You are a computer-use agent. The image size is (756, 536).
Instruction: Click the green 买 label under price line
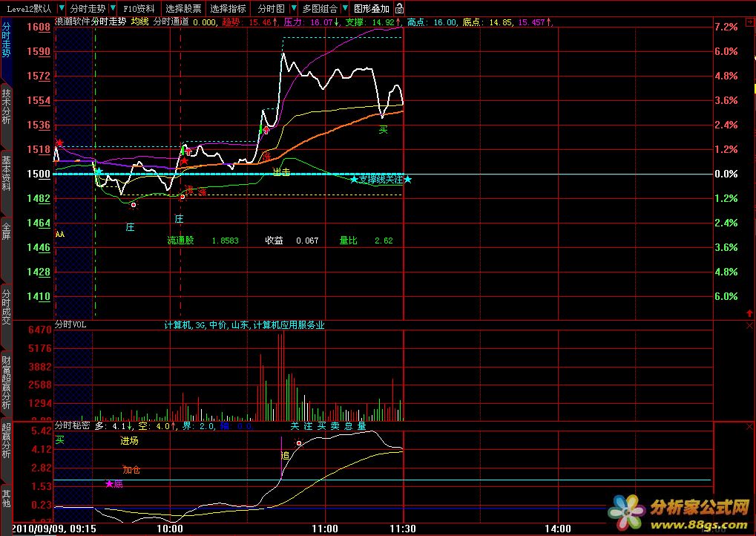(384, 129)
